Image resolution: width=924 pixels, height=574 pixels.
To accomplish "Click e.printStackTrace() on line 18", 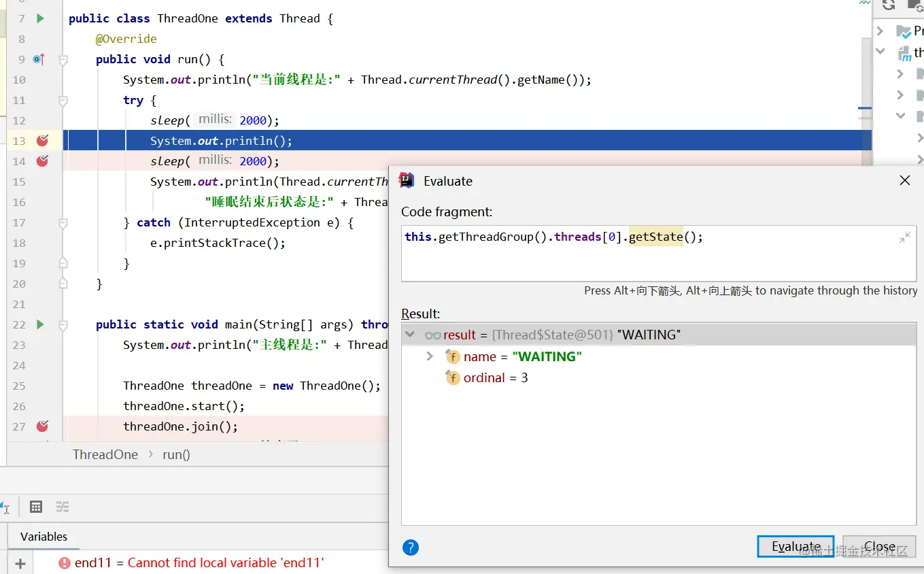I will tap(218, 243).
